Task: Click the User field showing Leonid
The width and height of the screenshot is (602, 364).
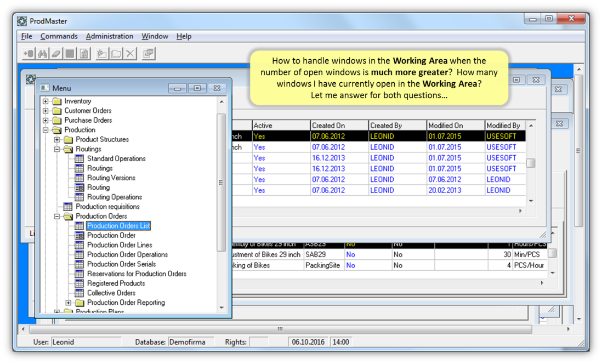Action: coord(86,342)
